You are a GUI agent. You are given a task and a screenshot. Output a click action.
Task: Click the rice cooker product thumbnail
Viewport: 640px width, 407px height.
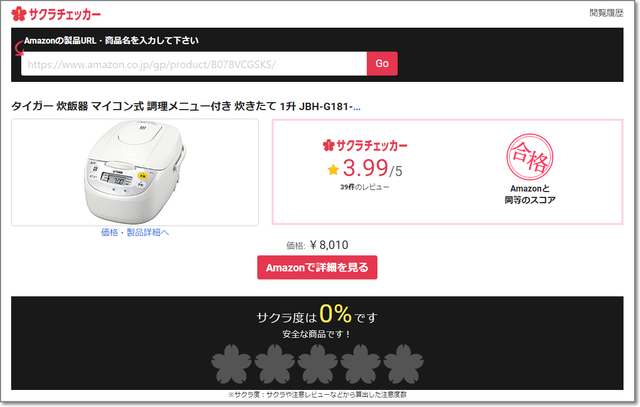135,172
